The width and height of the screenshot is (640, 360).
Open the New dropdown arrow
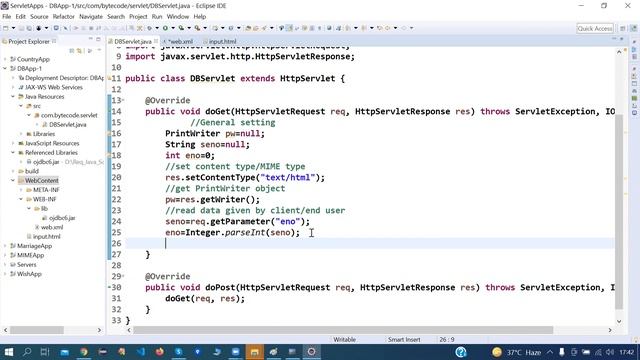point(13,28)
